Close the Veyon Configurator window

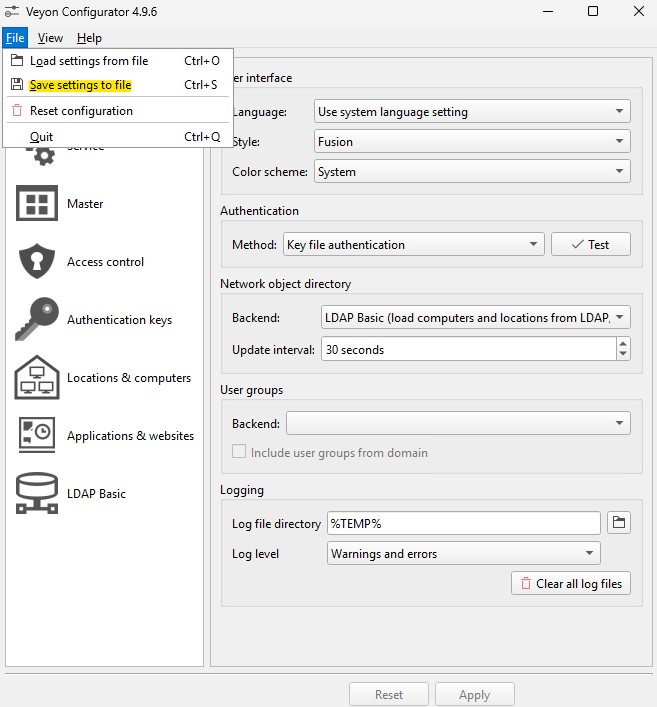tap(639, 12)
